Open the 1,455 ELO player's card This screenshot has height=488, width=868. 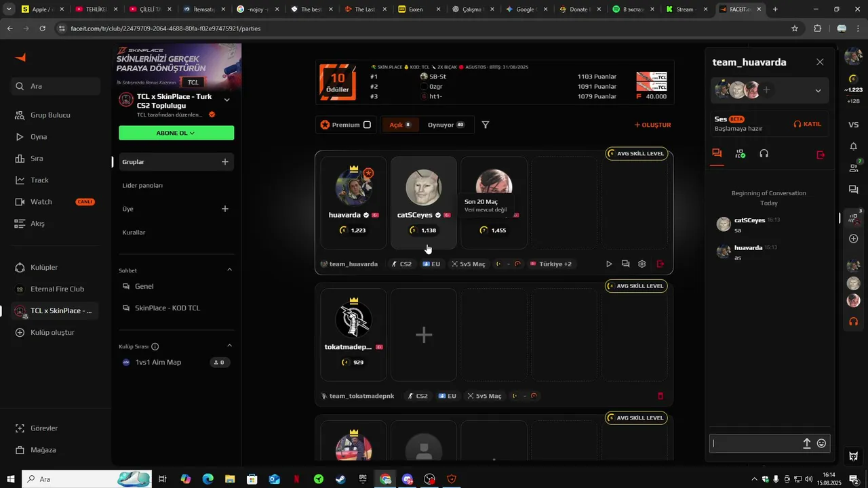point(494,203)
